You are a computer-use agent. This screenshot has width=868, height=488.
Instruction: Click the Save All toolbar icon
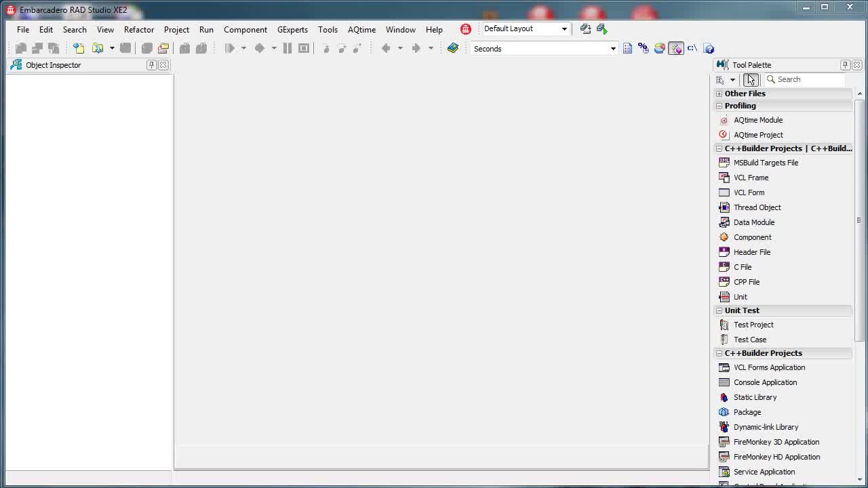point(146,48)
